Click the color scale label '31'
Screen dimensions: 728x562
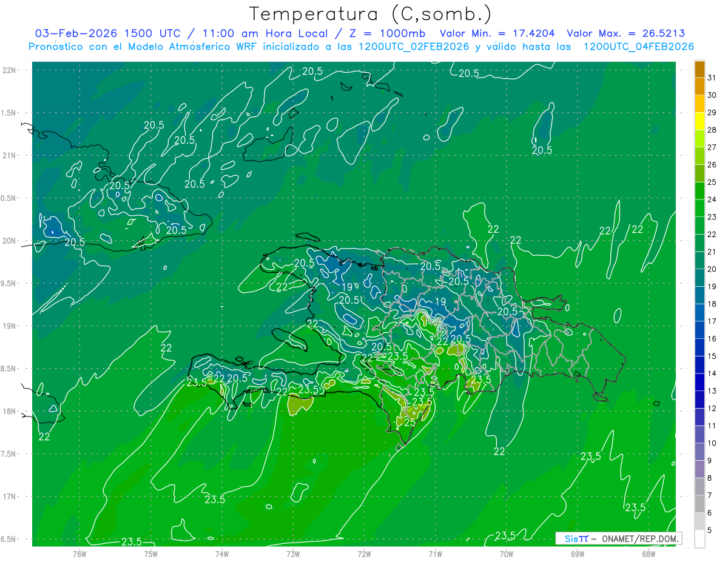(712, 77)
